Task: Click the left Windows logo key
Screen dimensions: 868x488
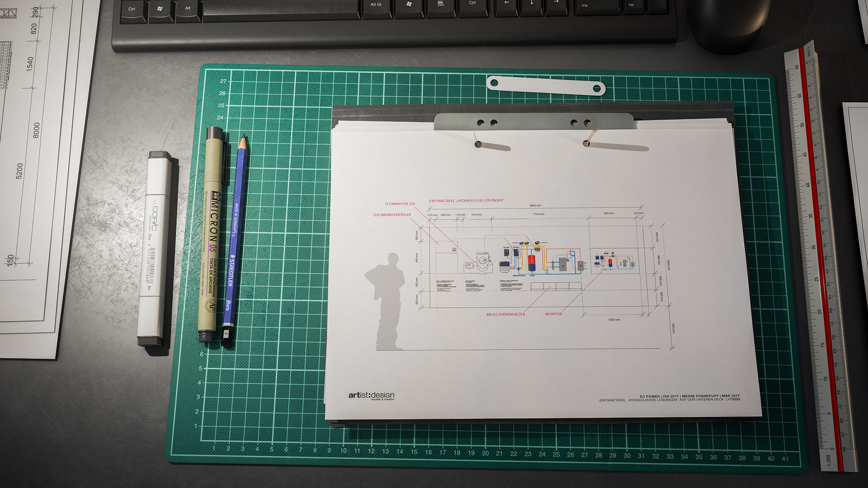Action: (160, 9)
